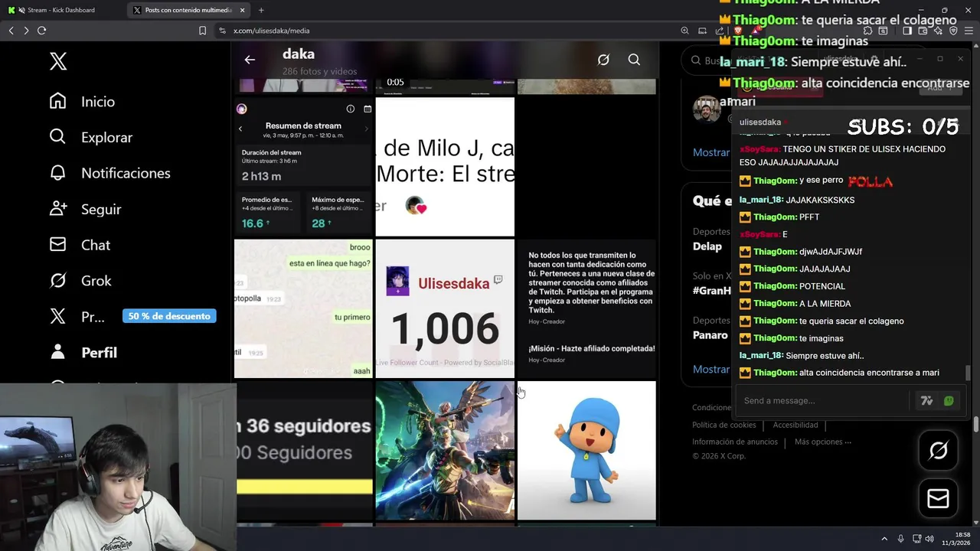Click the Panaro trending topic

[x=710, y=335]
